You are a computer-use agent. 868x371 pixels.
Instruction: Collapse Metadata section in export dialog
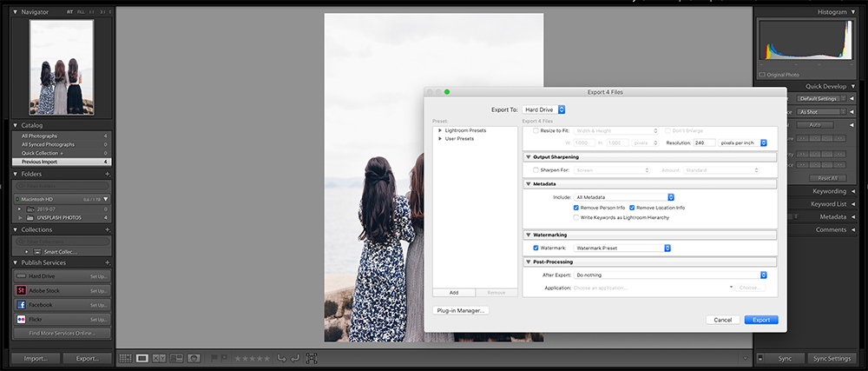click(x=528, y=184)
